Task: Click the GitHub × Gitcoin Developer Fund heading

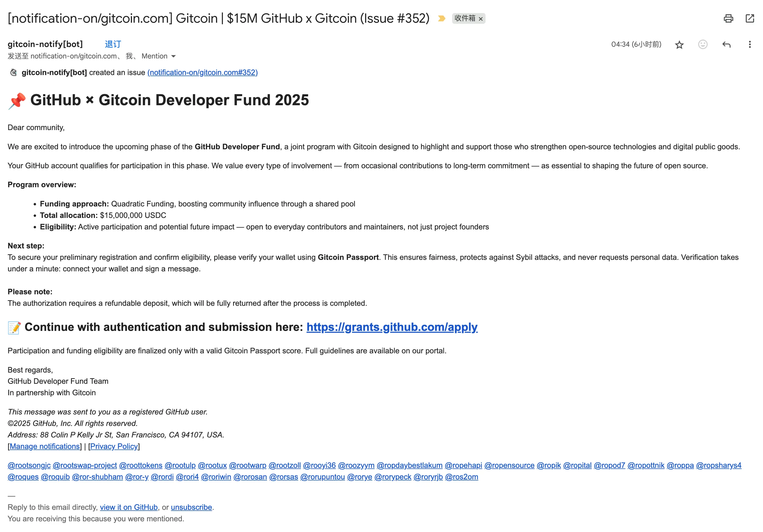Action: point(170,100)
